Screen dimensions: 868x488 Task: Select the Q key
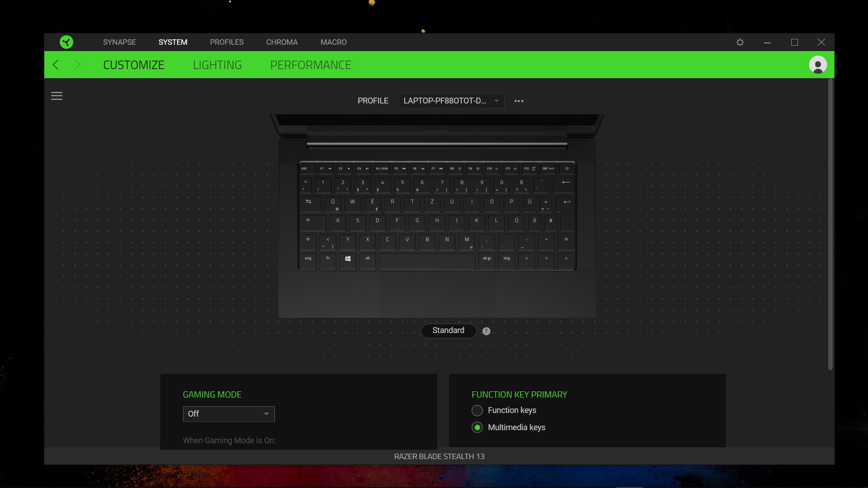(x=333, y=204)
